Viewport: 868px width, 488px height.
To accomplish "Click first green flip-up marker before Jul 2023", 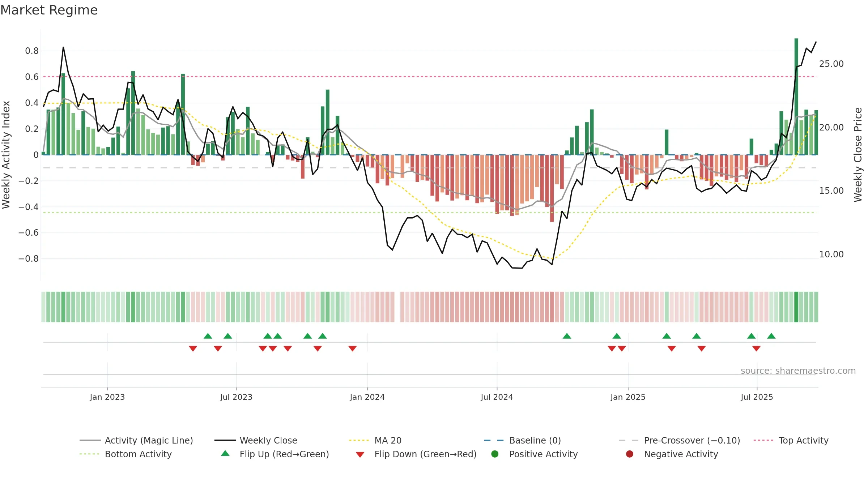I will point(208,336).
